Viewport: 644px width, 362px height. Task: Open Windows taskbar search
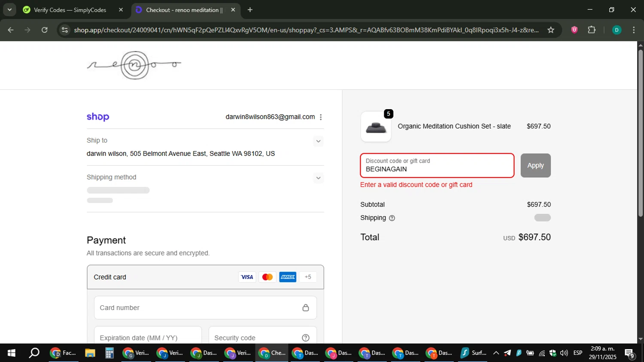[34, 353]
